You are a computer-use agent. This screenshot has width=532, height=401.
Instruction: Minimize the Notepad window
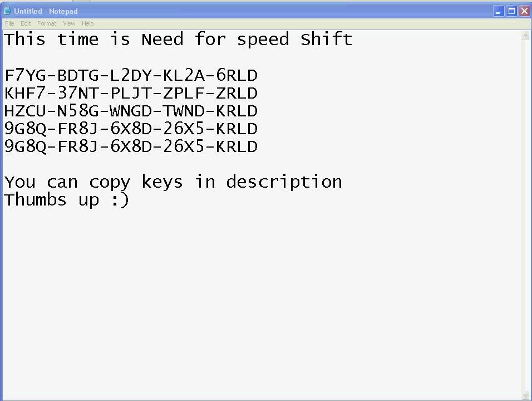[x=499, y=11]
